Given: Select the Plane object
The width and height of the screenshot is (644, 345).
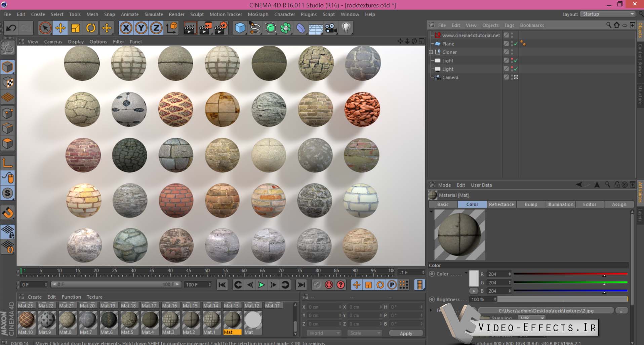Looking at the screenshot, I should point(448,44).
